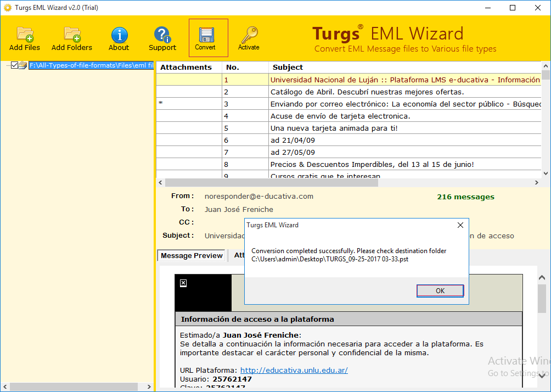Image resolution: width=551 pixels, height=392 pixels.
Task: Click the folder tree left scroll arrow
Action: click(x=5, y=387)
